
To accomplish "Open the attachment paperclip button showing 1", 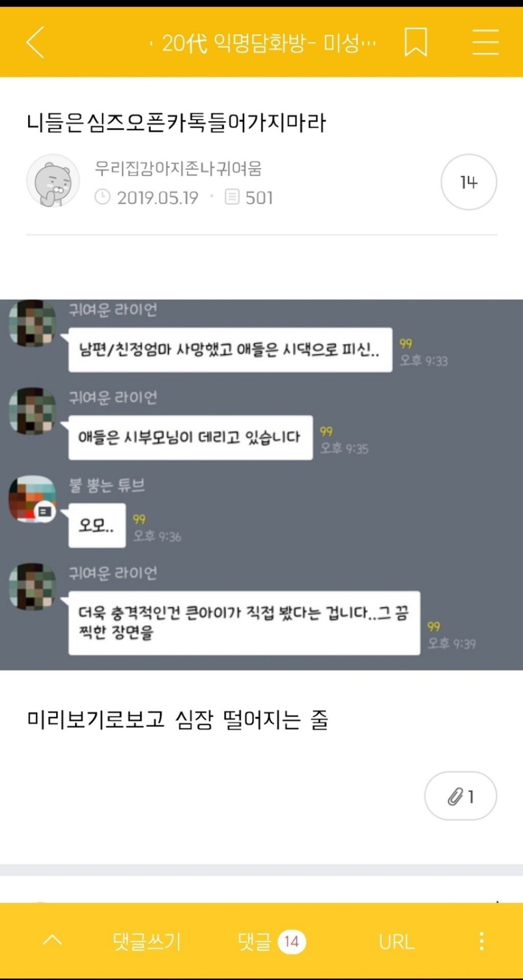I will pyautogui.click(x=460, y=796).
